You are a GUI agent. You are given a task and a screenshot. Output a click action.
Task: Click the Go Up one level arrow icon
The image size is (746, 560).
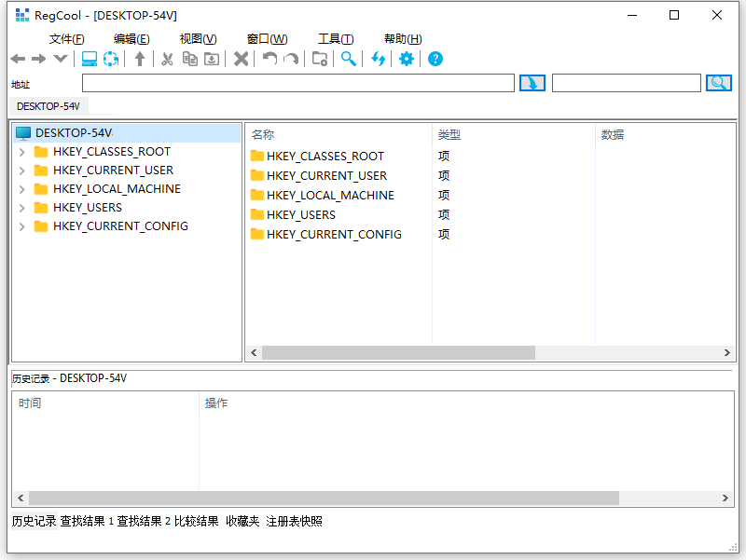coord(141,59)
